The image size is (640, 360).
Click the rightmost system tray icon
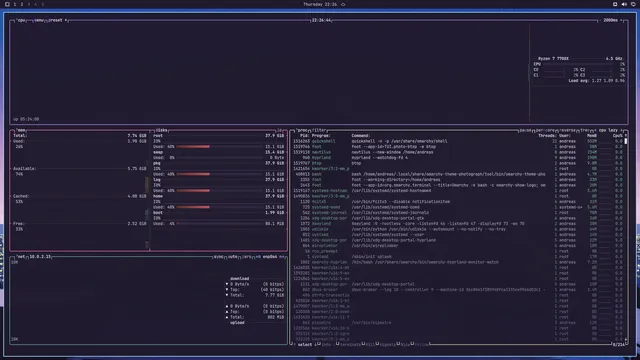[633, 4]
